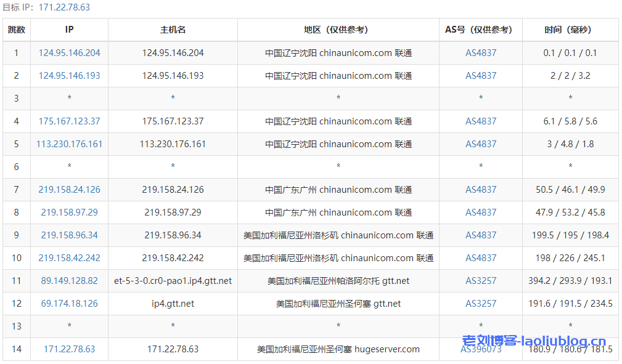Select IP link 113.230.176.161
This screenshot has height=364, width=622.
coord(69,144)
